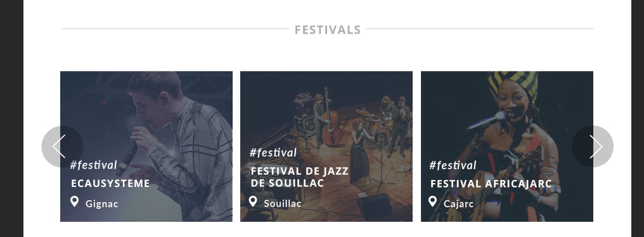Image resolution: width=644 pixels, height=237 pixels.
Task: Click the map pin icon beside Souillac
Action: 253,202
